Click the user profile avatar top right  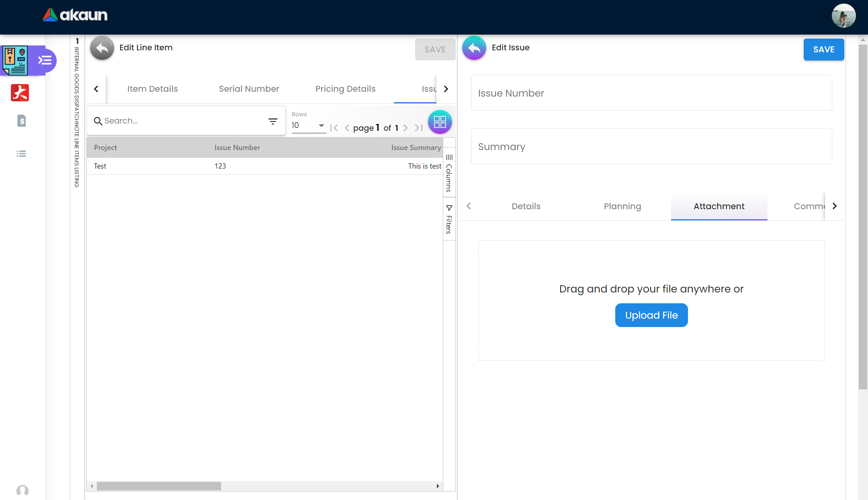tap(843, 16)
